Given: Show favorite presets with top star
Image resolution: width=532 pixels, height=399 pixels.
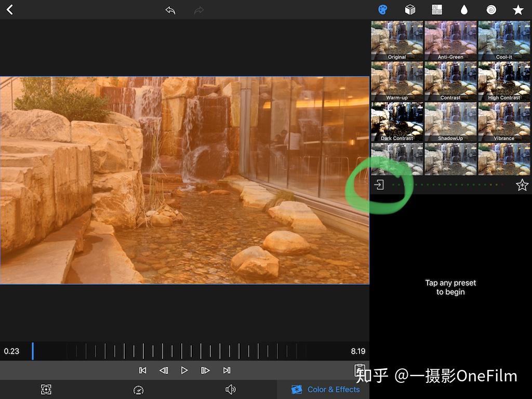Looking at the screenshot, I should [x=518, y=10].
